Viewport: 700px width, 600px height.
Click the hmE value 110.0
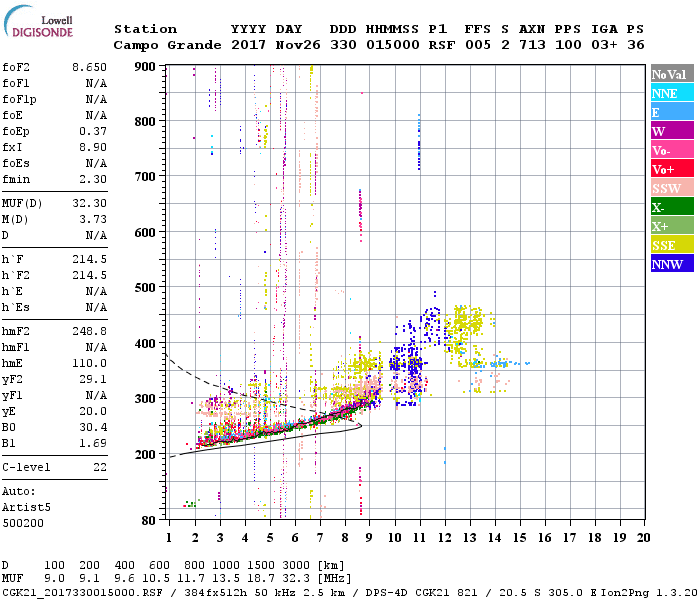click(89, 363)
